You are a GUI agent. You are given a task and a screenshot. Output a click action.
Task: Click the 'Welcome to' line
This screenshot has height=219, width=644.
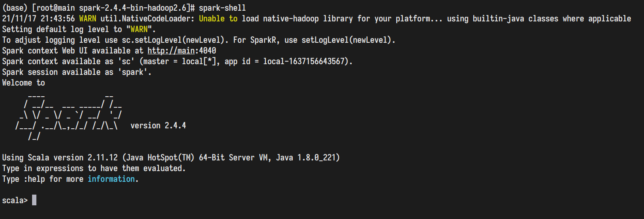pos(24,83)
